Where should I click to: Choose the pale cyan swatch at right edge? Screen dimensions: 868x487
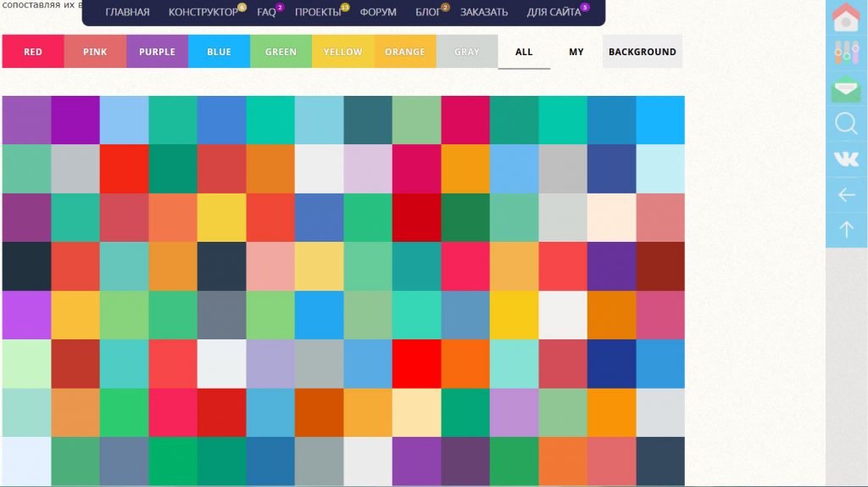pyautogui.click(x=660, y=169)
